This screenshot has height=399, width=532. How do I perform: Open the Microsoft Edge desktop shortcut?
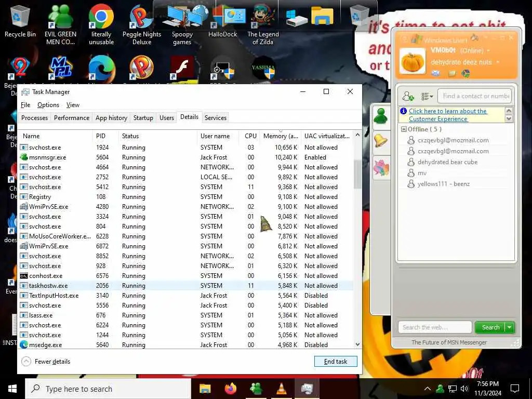pos(101,68)
